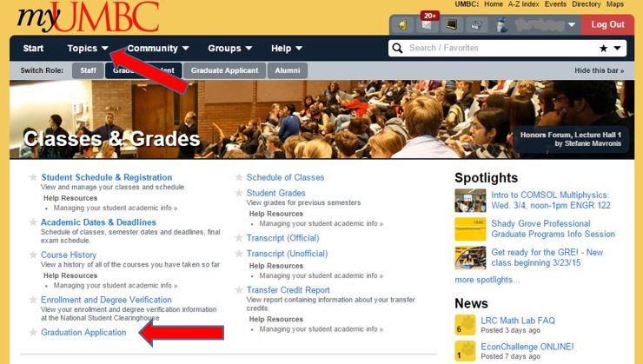Image resolution: width=643 pixels, height=364 pixels.
Task: Click the magnifying glass search icon
Action: 397,48
